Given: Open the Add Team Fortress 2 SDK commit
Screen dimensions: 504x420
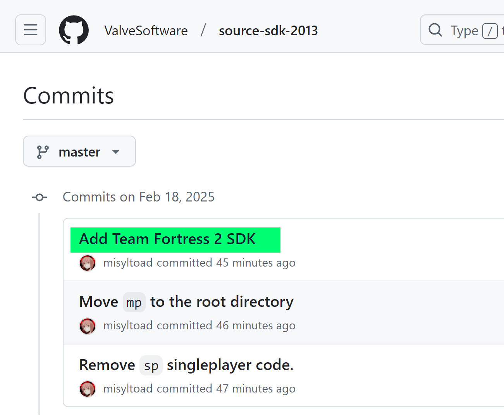Looking at the screenshot, I should [x=167, y=239].
